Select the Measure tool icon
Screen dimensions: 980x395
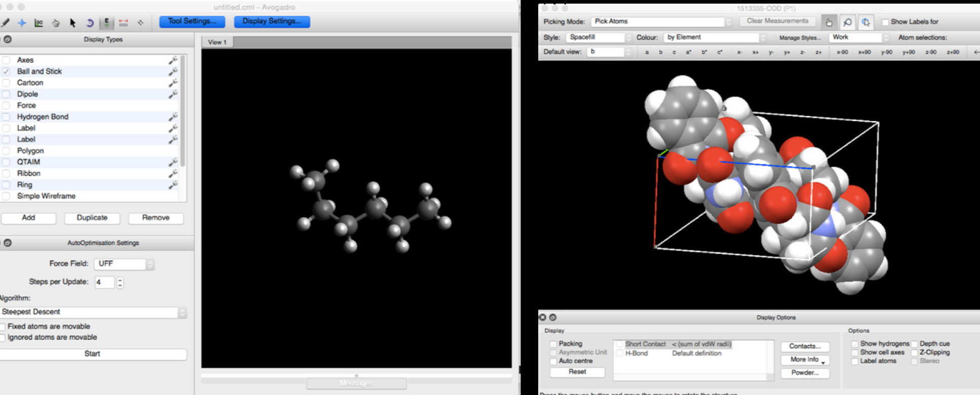pyautogui.click(x=123, y=23)
